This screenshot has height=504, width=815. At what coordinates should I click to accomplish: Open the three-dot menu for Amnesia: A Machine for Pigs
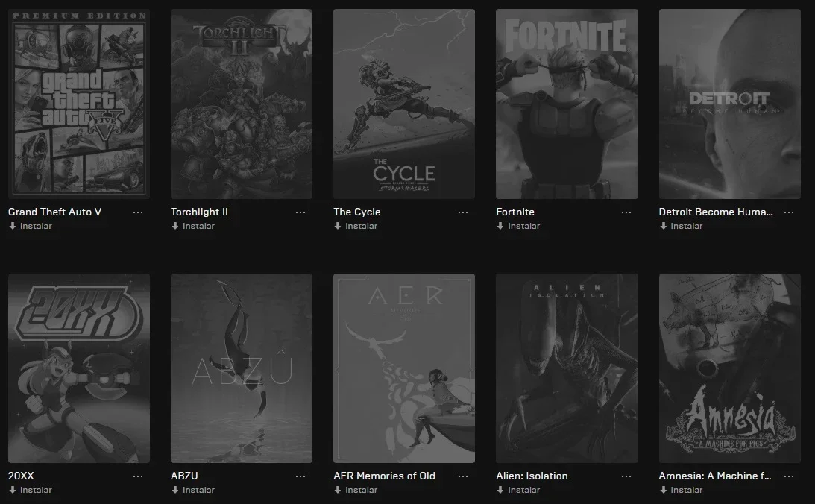(x=789, y=476)
